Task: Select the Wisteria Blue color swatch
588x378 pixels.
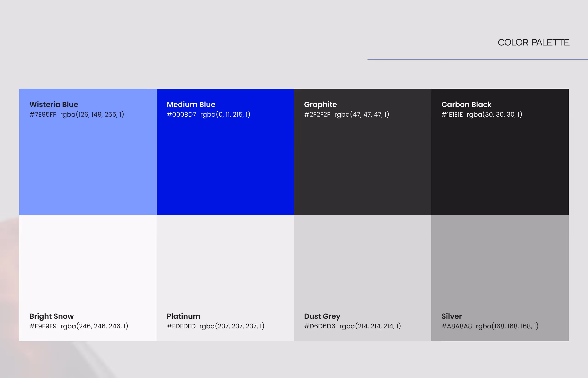Action: pos(88,152)
